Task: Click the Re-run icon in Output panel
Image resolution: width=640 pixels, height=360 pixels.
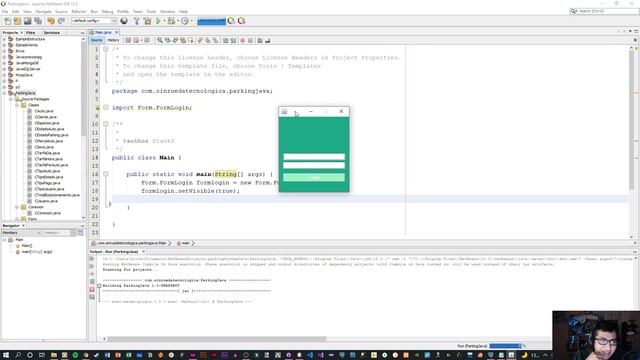Action: pyautogui.click(x=92, y=258)
